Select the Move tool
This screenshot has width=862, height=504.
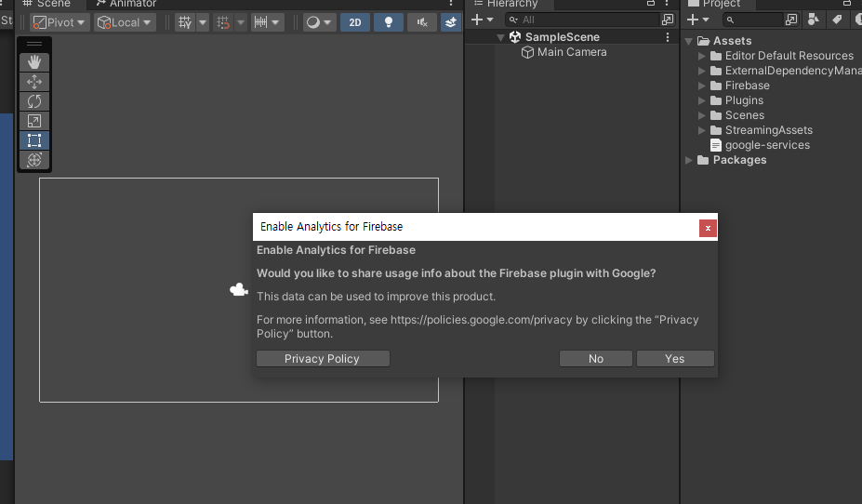(34, 82)
